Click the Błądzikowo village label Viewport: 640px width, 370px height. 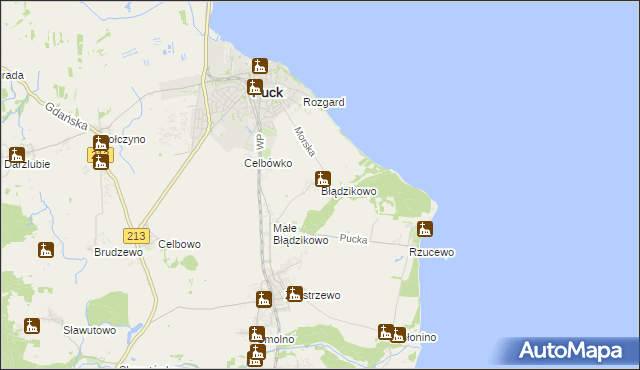point(349,191)
